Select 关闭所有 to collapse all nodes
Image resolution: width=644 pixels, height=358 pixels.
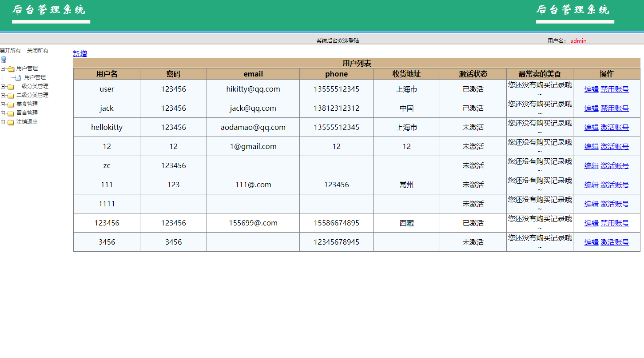pos(37,50)
